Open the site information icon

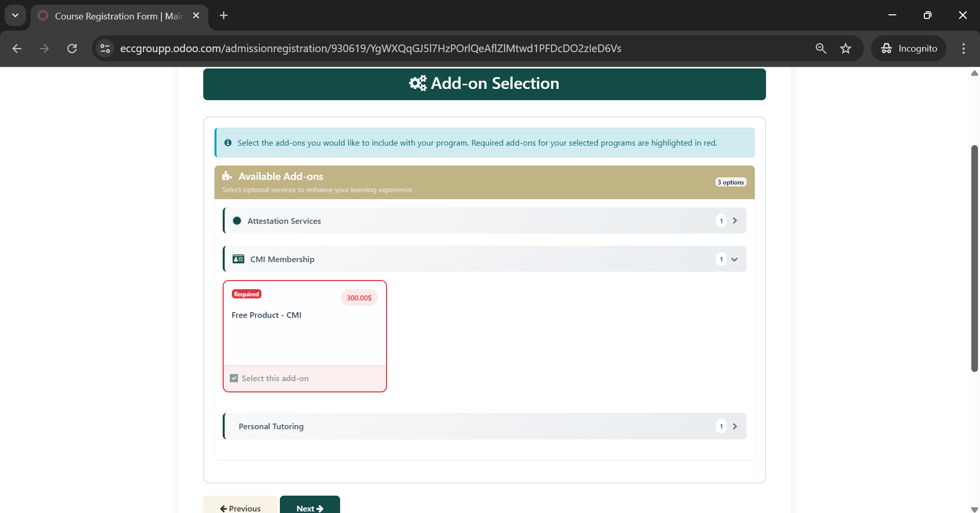[x=105, y=49]
